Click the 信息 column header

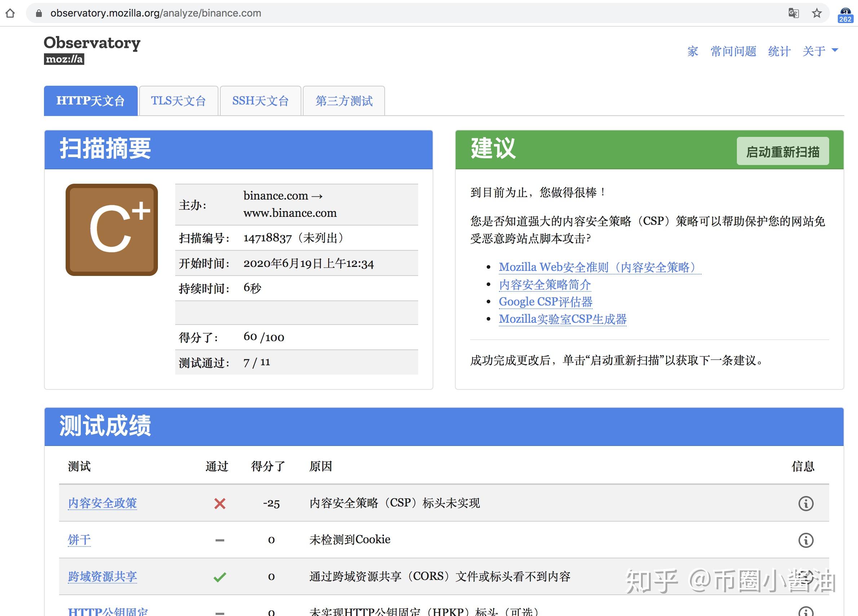click(x=803, y=467)
